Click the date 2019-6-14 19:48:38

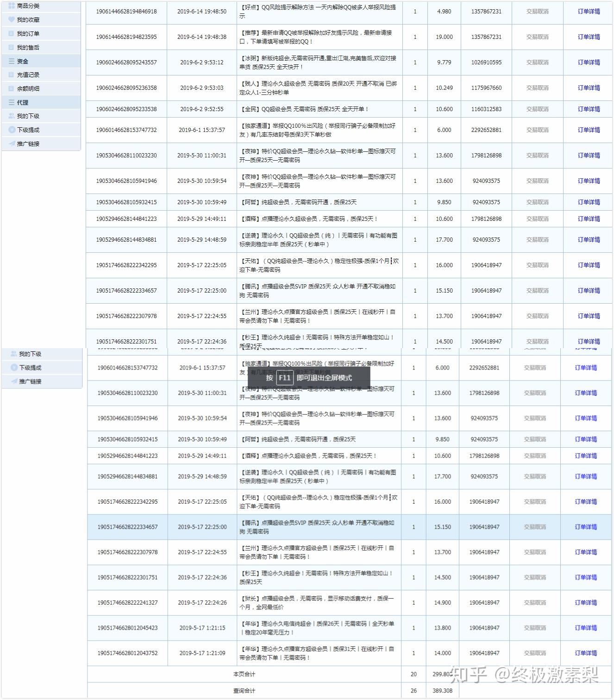[202, 37]
